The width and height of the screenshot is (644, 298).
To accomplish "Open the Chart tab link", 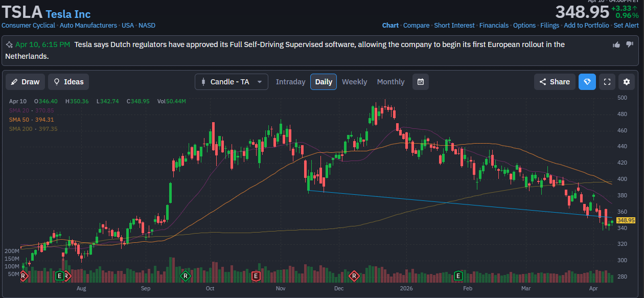I will click(390, 25).
